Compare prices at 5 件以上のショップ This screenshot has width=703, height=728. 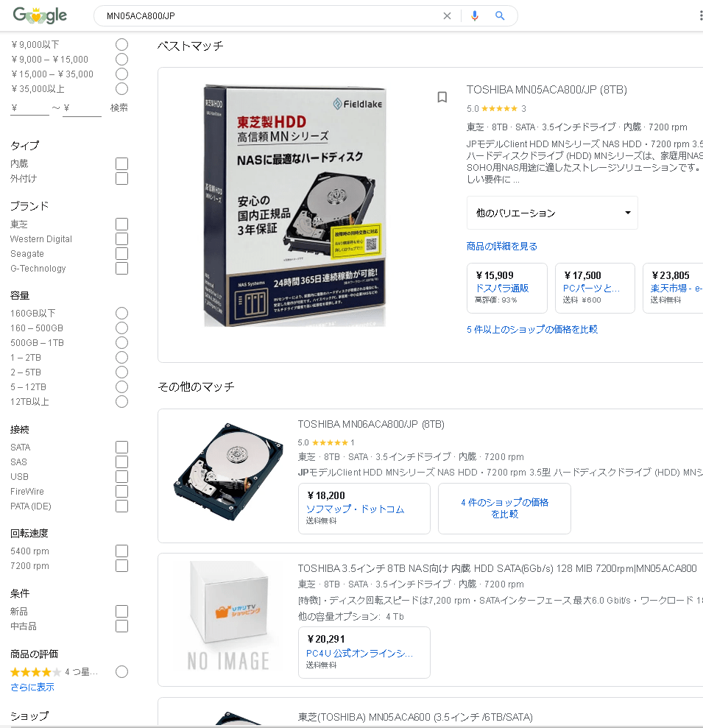(x=532, y=330)
